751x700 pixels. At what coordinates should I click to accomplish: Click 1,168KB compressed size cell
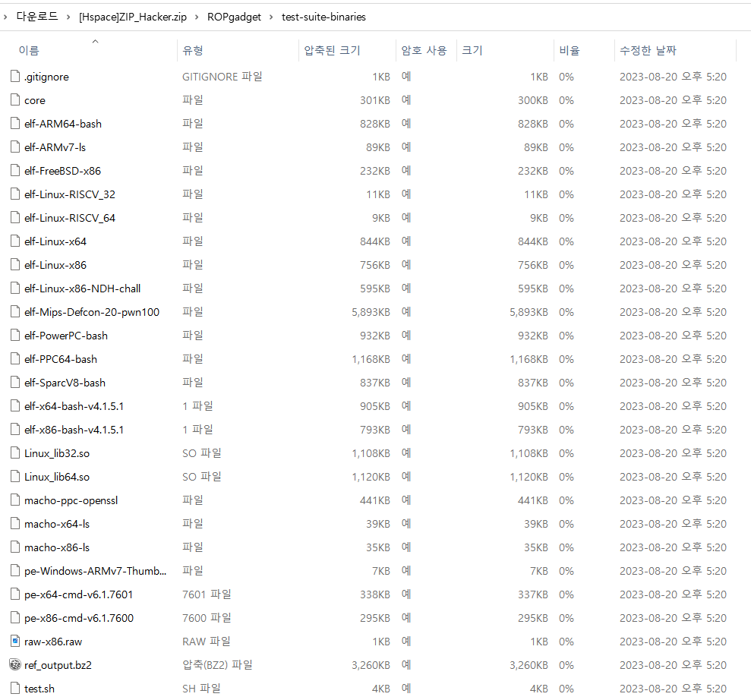point(371,359)
